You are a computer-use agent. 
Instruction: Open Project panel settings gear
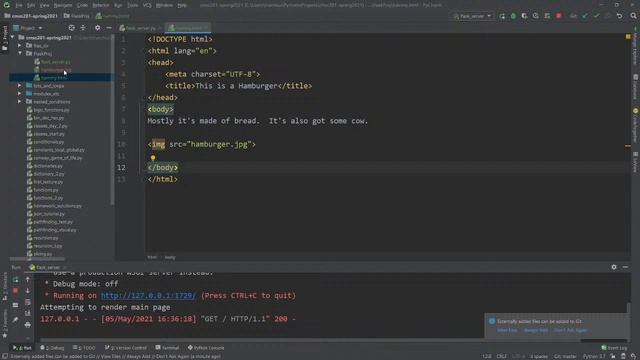(x=98, y=28)
